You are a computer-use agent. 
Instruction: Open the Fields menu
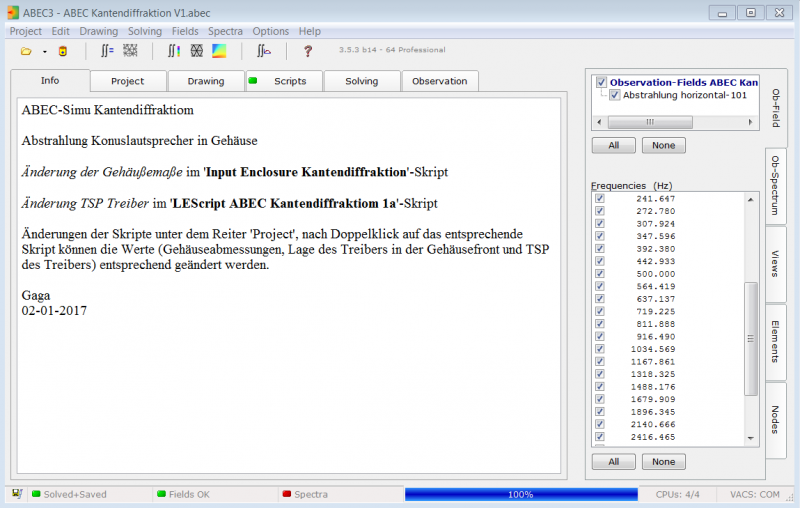point(185,31)
